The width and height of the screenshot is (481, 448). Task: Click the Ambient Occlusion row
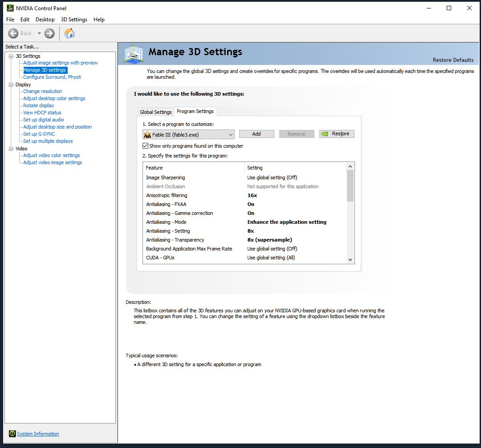(245, 186)
